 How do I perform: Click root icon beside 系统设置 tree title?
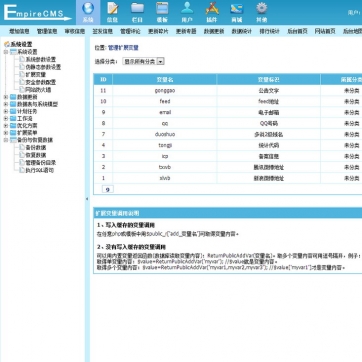pyautogui.click(x=7, y=44)
